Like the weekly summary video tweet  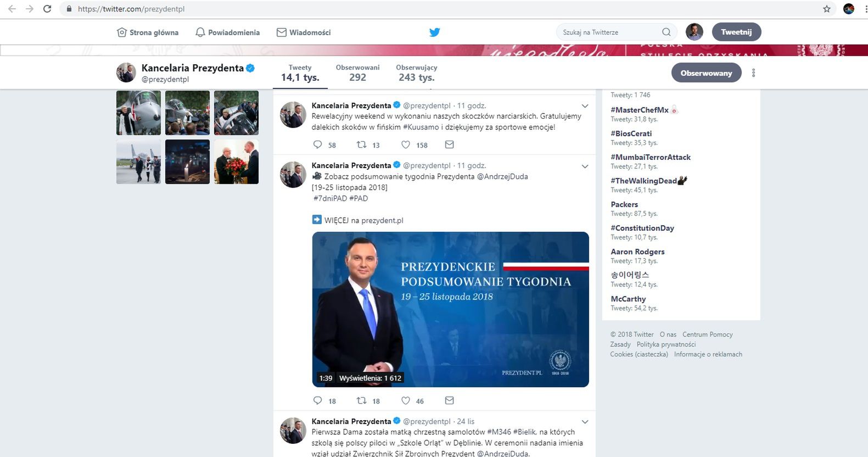(405, 400)
